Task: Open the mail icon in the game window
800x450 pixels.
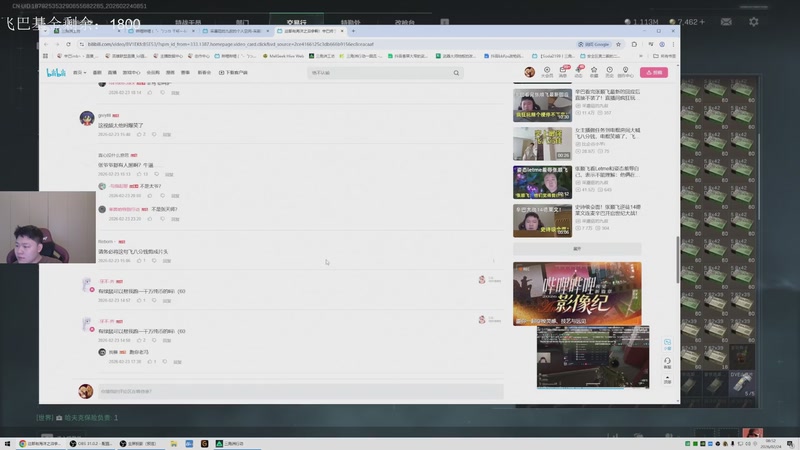Action: [726, 22]
